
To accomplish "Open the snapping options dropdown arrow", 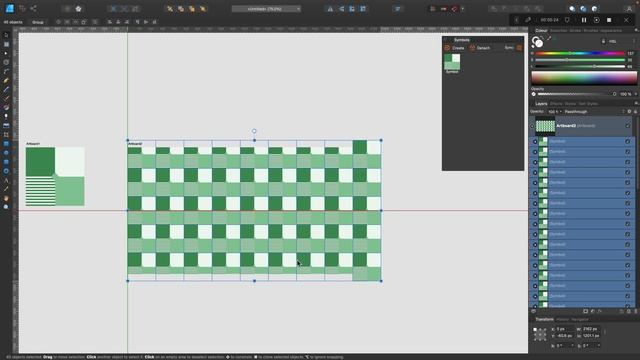I will tap(462, 9).
